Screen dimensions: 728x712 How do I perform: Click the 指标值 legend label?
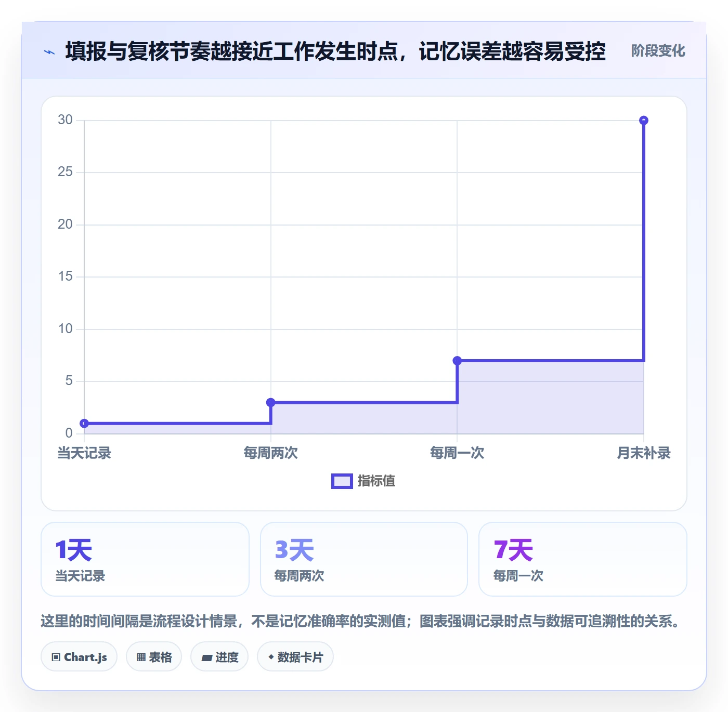pos(376,481)
